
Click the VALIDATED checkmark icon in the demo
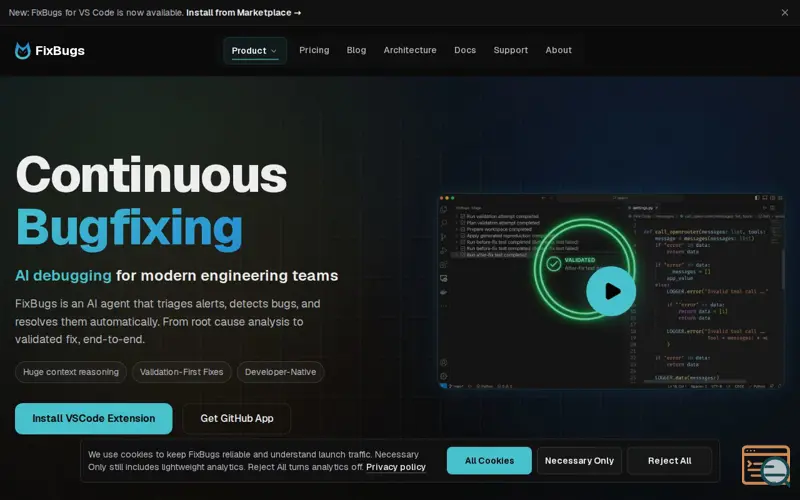(553, 264)
